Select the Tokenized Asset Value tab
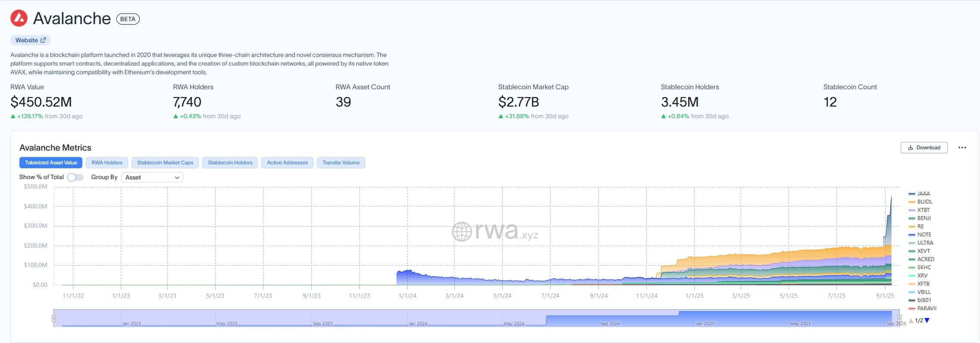 [51, 163]
